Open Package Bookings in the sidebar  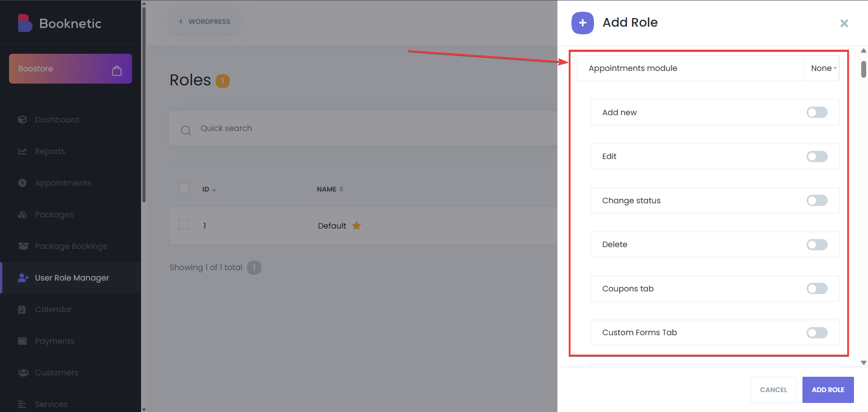tap(71, 246)
